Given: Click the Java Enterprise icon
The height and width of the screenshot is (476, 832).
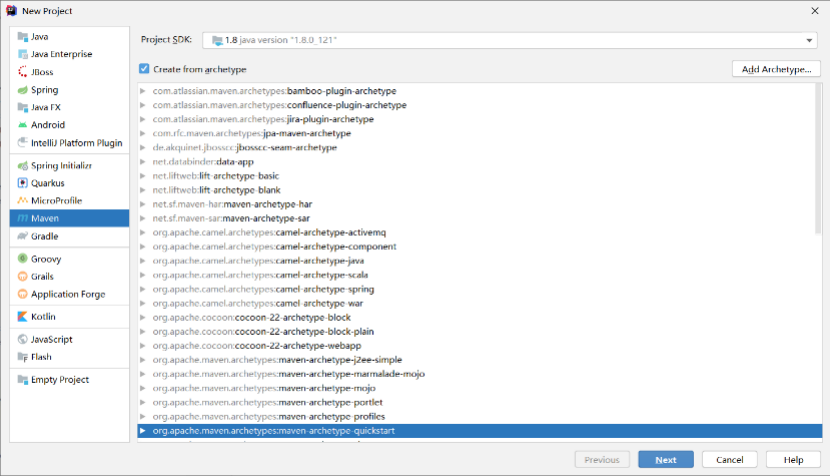Looking at the screenshot, I should coord(22,54).
